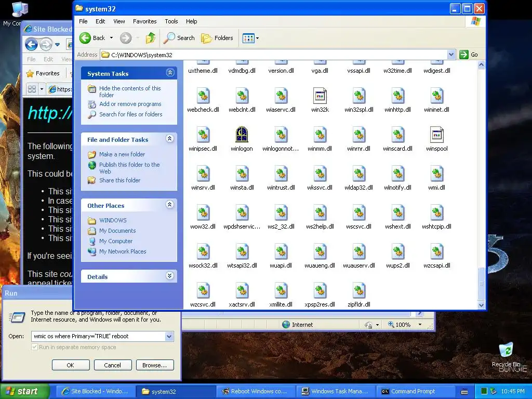Select the ws2_32.dll file icon
This screenshot has height=399, width=532.
281,212
